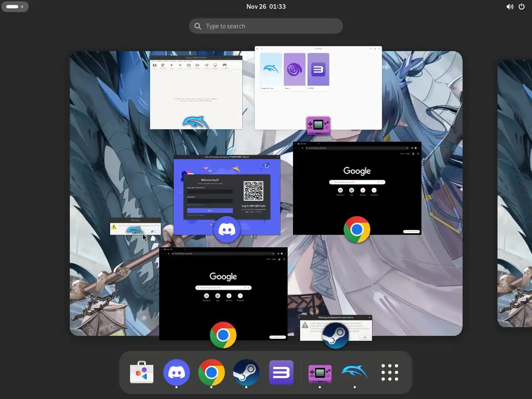Open Google Chrome from the dock
The image size is (532, 399).
212,372
